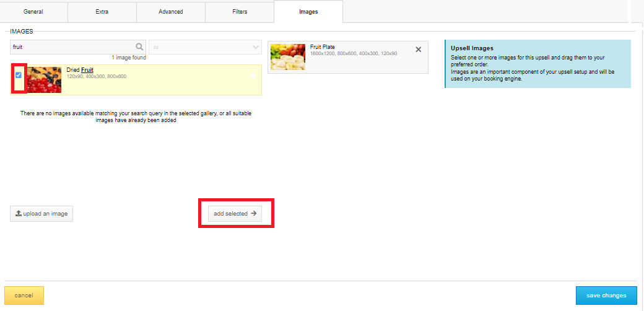644x311 pixels.
Task: Select the Dried Fruit thumbnail
Action: click(x=43, y=80)
